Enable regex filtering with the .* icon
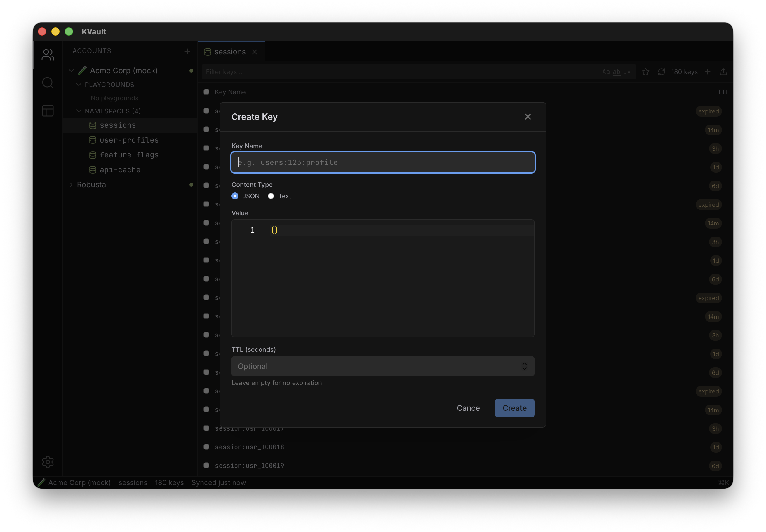This screenshot has width=766, height=532. click(x=628, y=72)
